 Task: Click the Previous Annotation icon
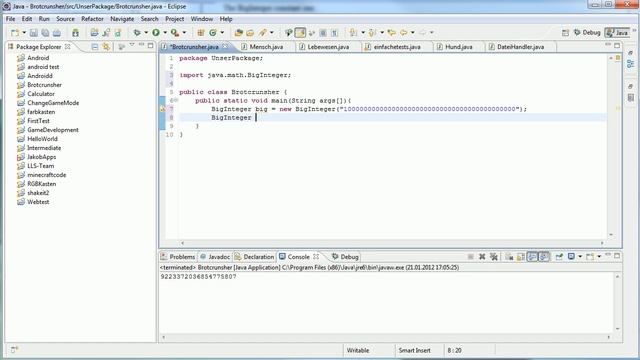pos(372,33)
